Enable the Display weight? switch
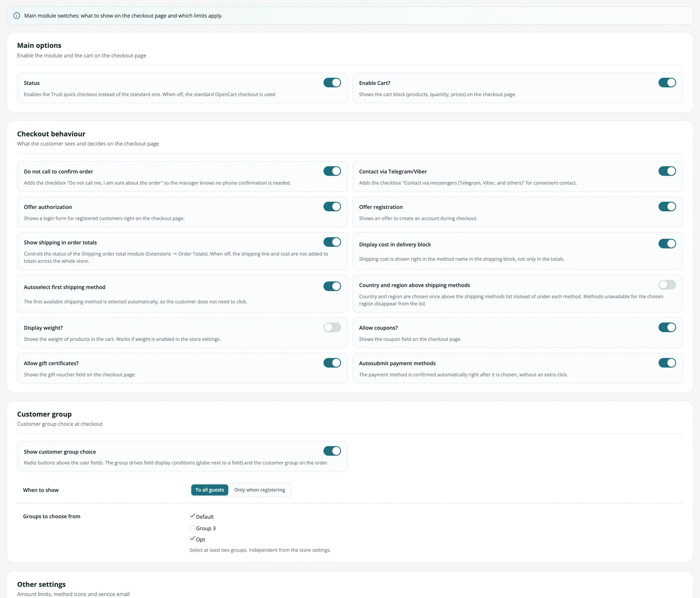Screen dimensions: 700x598 coord(332,327)
